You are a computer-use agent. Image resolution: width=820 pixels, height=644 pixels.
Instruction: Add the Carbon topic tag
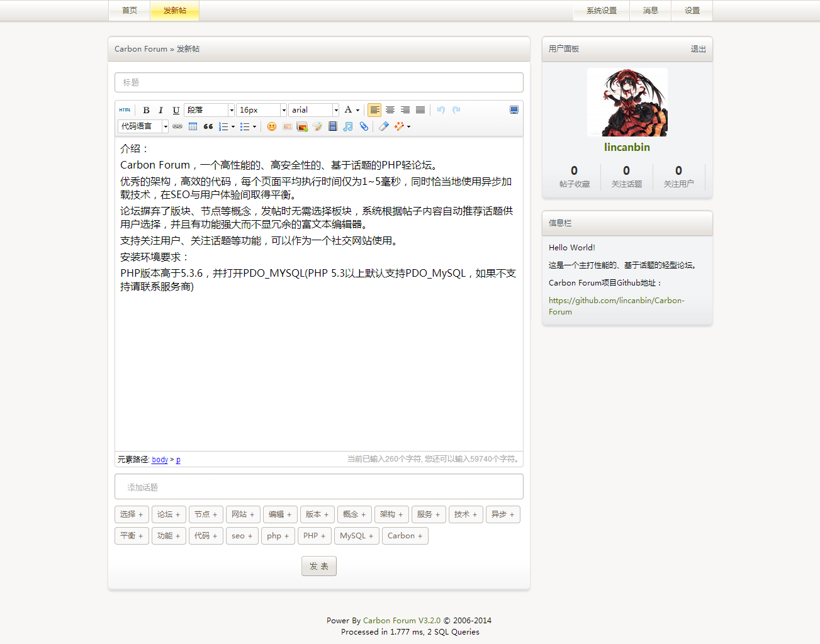pos(405,536)
